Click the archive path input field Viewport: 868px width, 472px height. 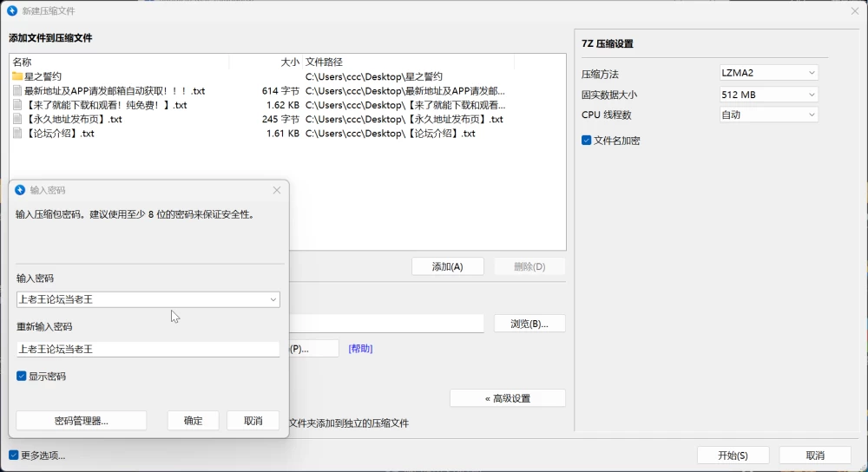tap(386, 324)
